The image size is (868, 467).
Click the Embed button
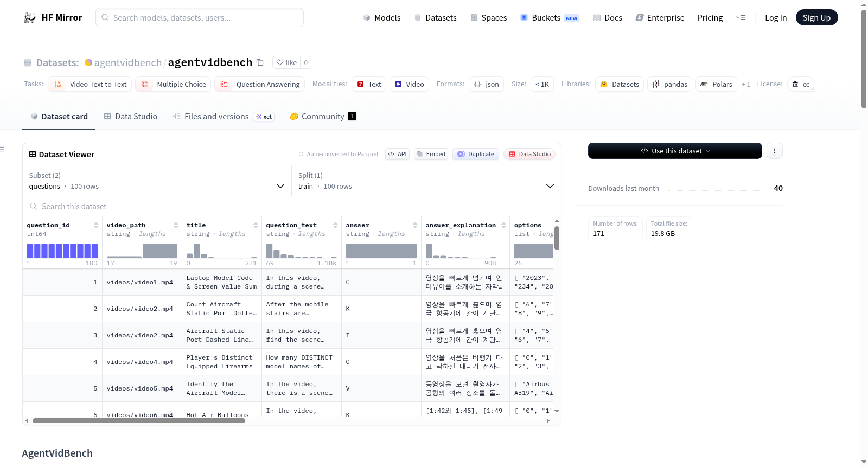click(x=432, y=154)
